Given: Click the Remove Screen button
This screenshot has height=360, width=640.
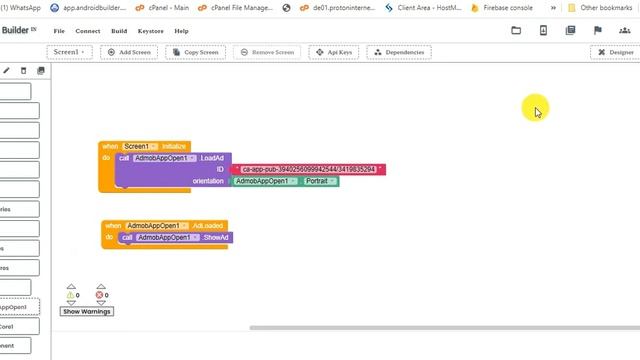Looking at the screenshot, I should point(267,52).
